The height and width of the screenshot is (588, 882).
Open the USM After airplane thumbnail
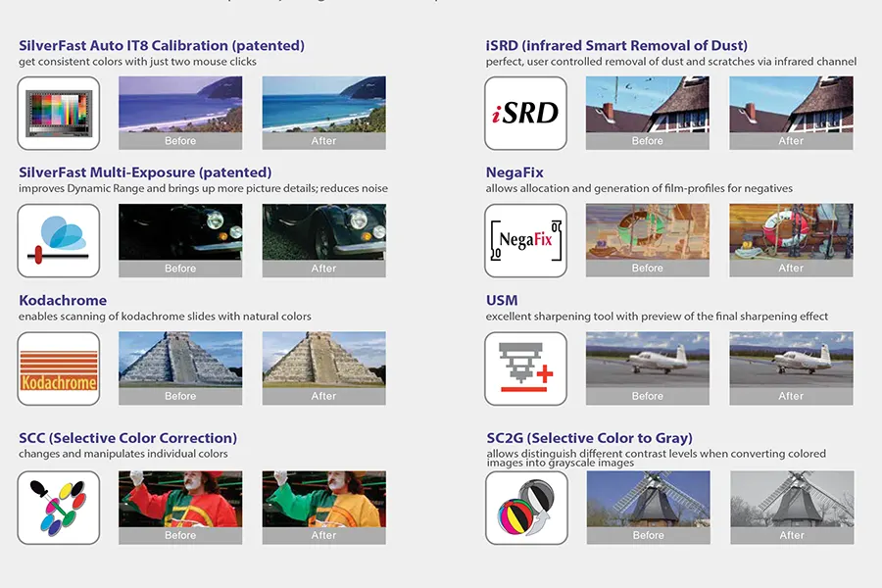click(x=791, y=368)
